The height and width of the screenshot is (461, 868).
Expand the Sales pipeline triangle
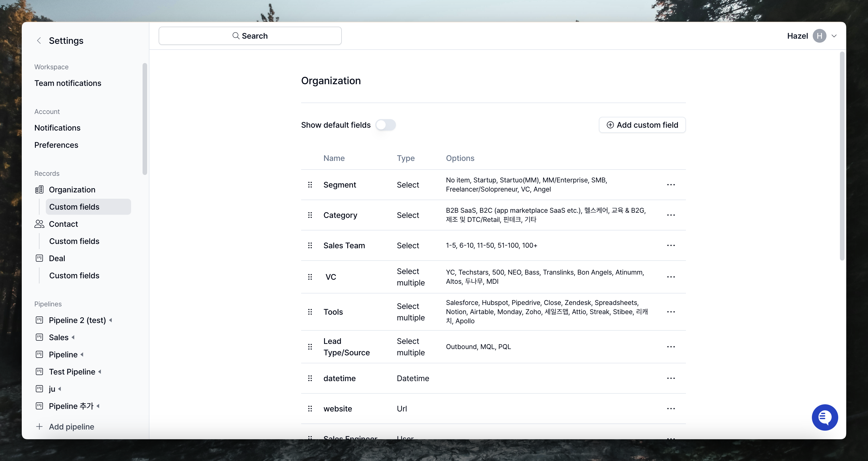(73, 337)
